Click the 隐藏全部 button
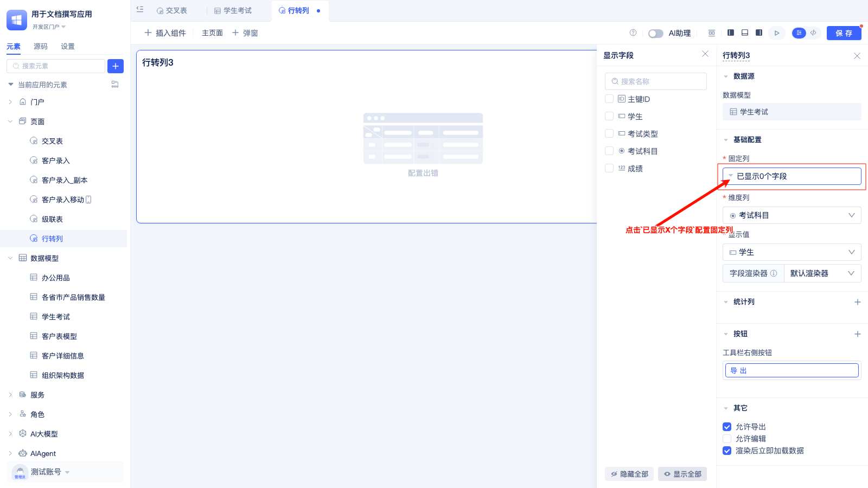This screenshot has width=868, height=488. (629, 474)
